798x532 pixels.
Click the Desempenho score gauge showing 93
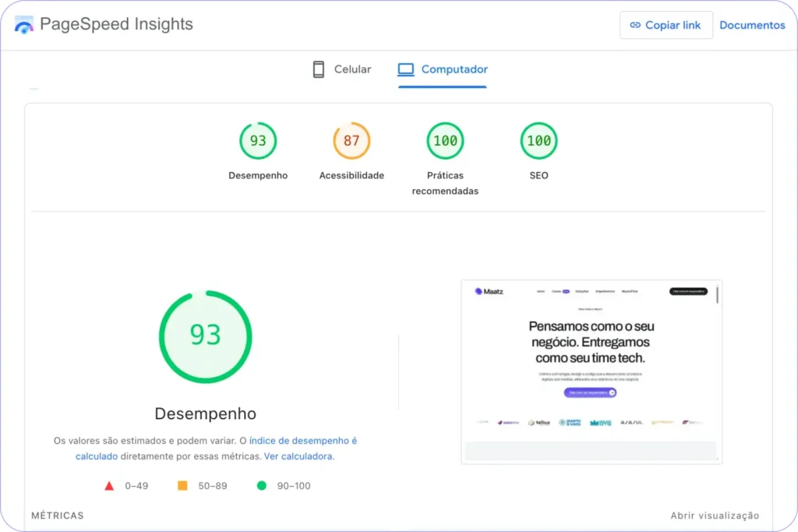[x=258, y=140]
